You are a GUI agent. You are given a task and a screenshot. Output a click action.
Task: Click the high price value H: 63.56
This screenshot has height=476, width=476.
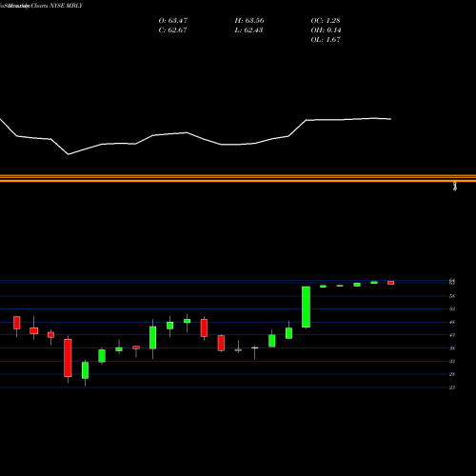[249, 20]
